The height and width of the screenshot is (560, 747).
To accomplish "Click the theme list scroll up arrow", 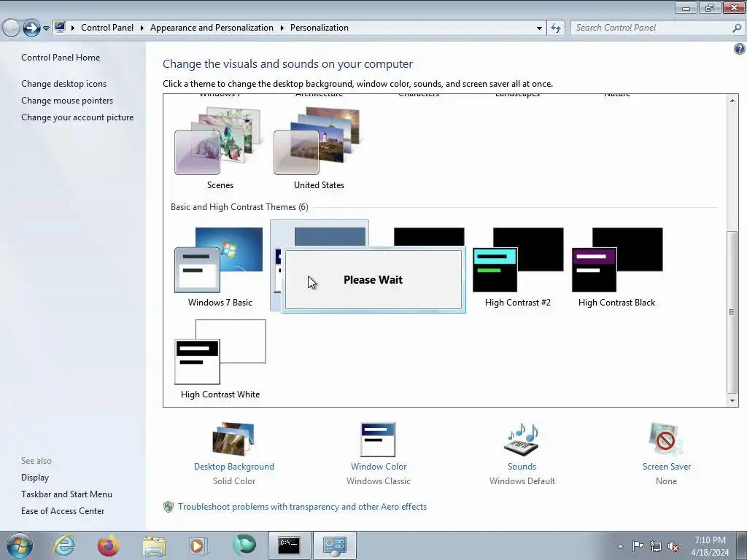I will (x=732, y=101).
